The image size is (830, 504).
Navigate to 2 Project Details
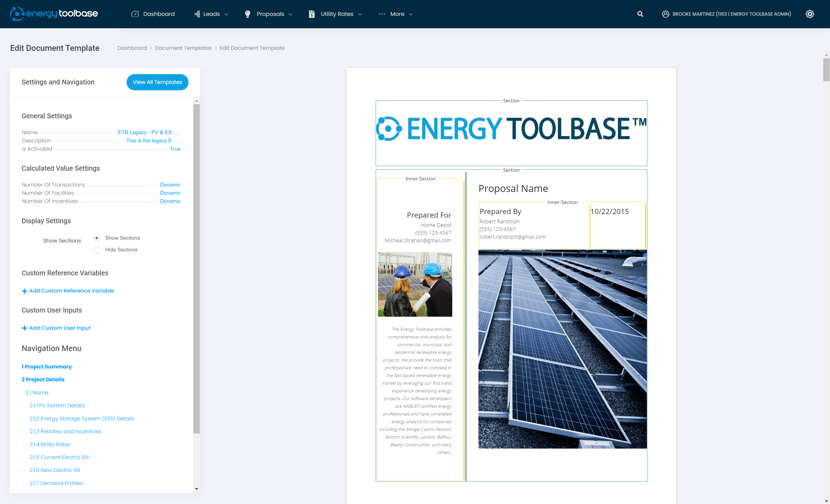click(x=43, y=380)
